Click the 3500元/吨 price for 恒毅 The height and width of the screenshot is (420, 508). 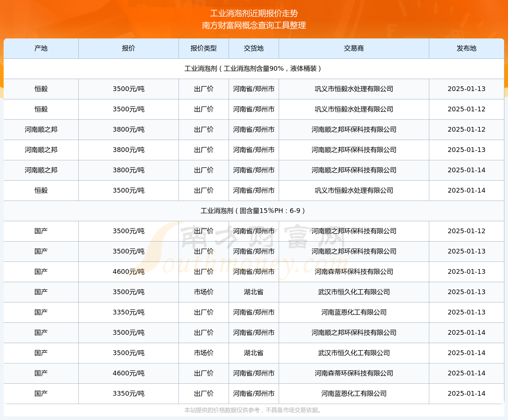(128, 89)
